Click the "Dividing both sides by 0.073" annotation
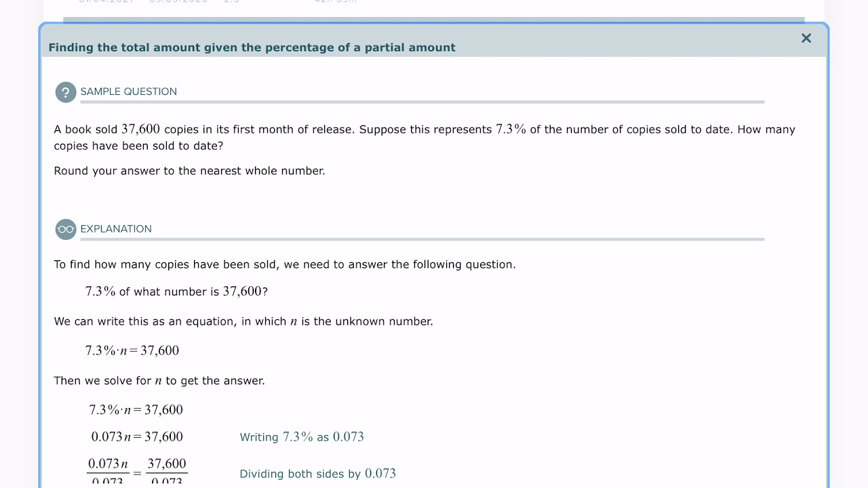The height and width of the screenshot is (488, 868). point(317,474)
